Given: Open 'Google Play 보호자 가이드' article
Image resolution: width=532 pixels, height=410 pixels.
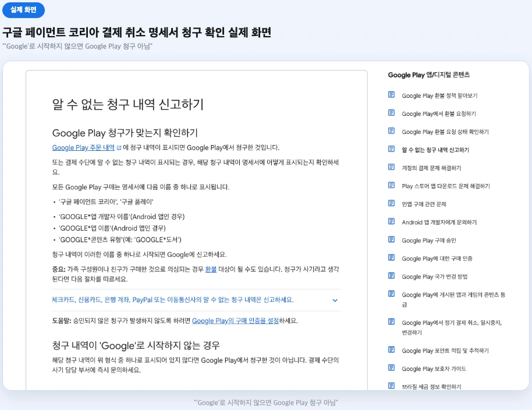Looking at the screenshot, I should tap(434, 369).
